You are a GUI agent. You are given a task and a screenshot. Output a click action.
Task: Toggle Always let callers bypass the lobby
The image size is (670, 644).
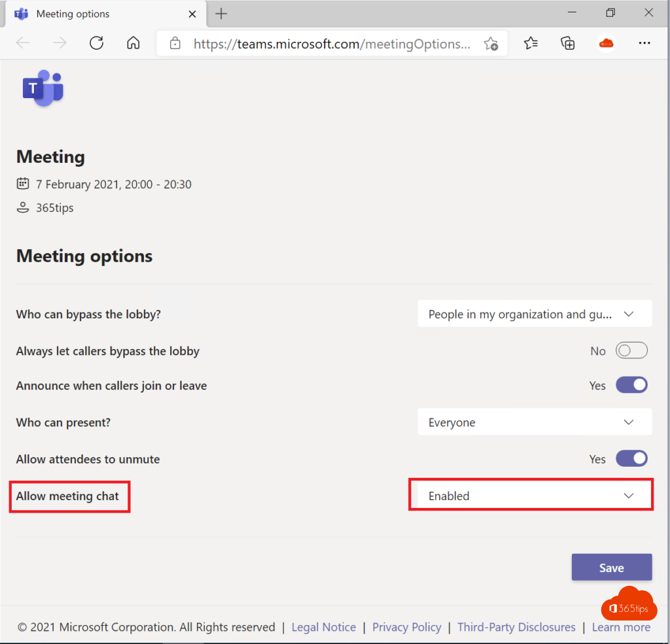[x=631, y=350]
